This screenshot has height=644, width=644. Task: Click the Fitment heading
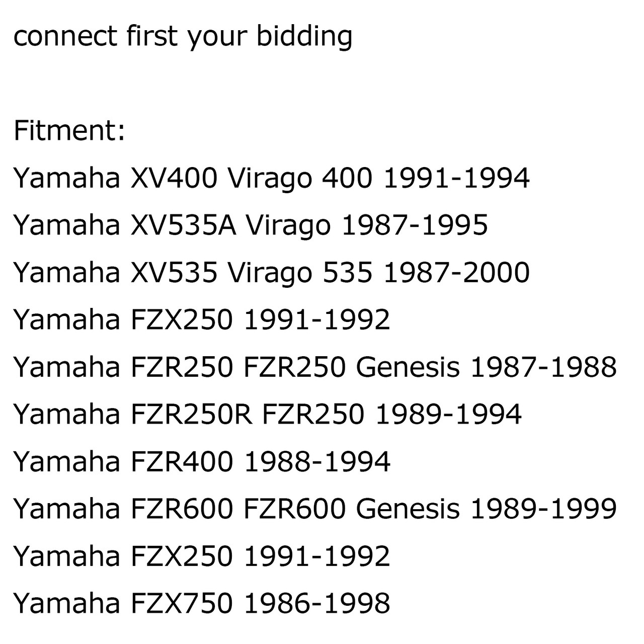click(x=69, y=130)
